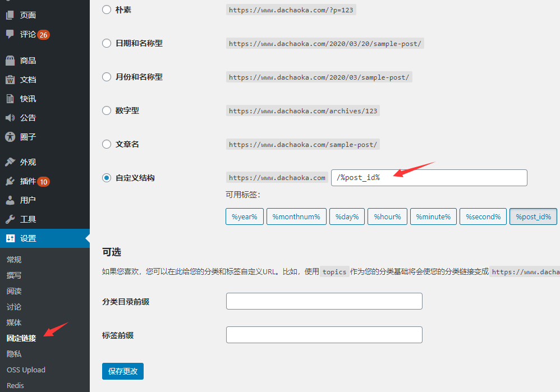Viewport: 560px width, 392px height.
Task: Click the Category base (分类目录前缀) input
Action: coord(324,301)
